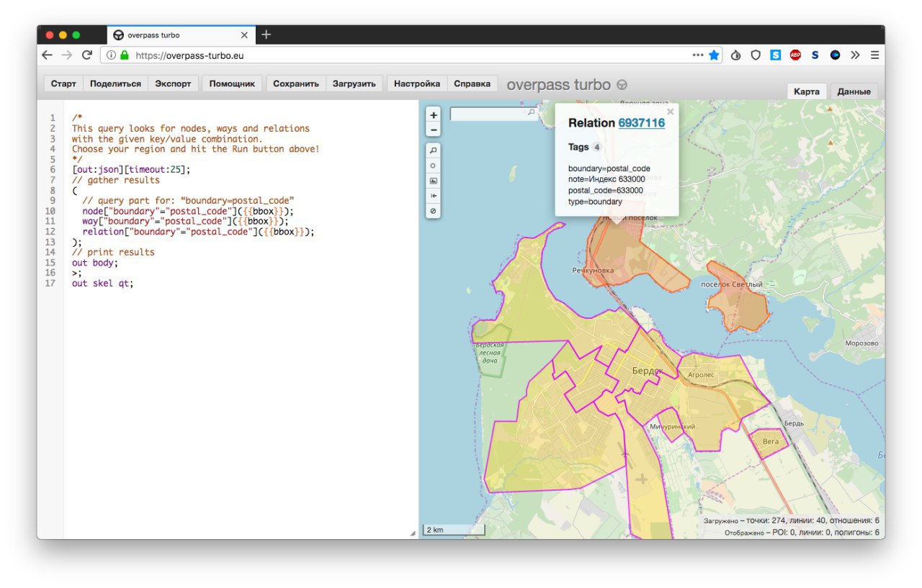This screenshot has height=588, width=922.
Task: Open the Firefox hamburger menu
Action: point(874,55)
